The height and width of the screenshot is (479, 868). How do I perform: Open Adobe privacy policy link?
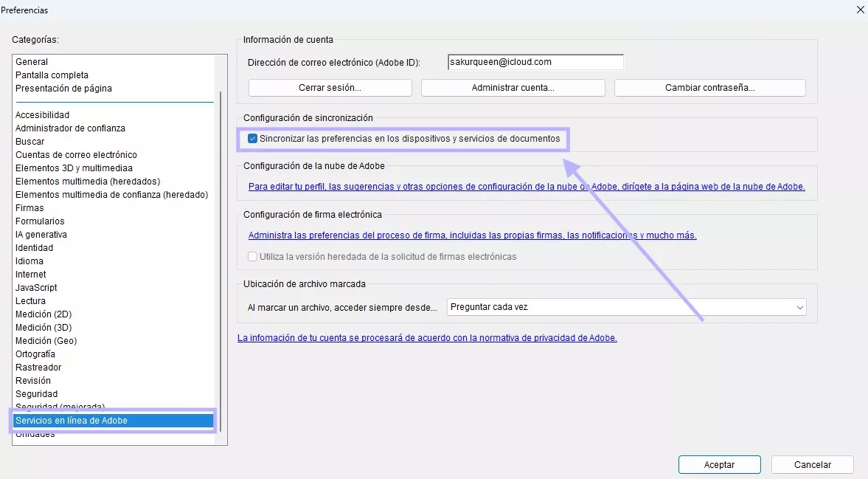coord(427,338)
